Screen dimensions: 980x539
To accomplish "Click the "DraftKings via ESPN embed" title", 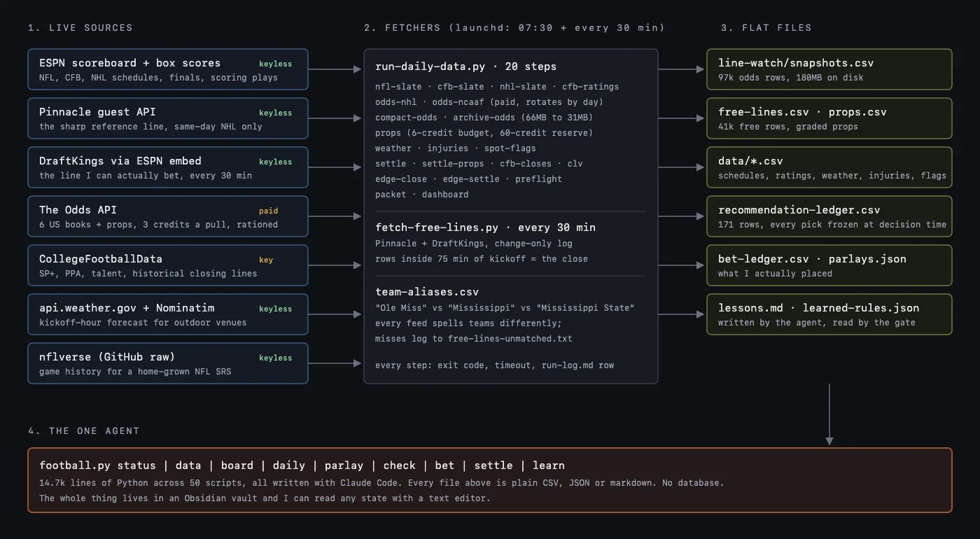I will [x=120, y=161].
